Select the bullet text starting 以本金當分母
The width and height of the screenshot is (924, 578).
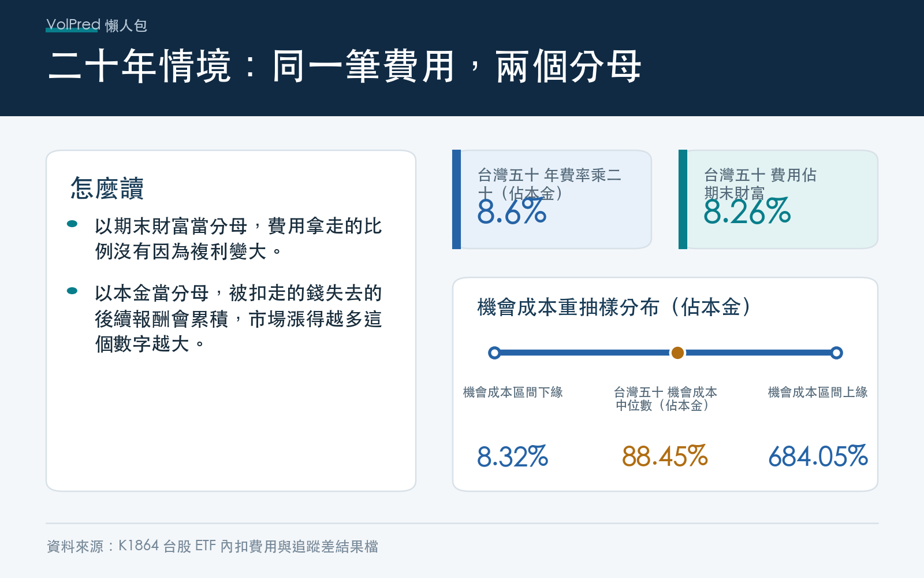point(238,318)
